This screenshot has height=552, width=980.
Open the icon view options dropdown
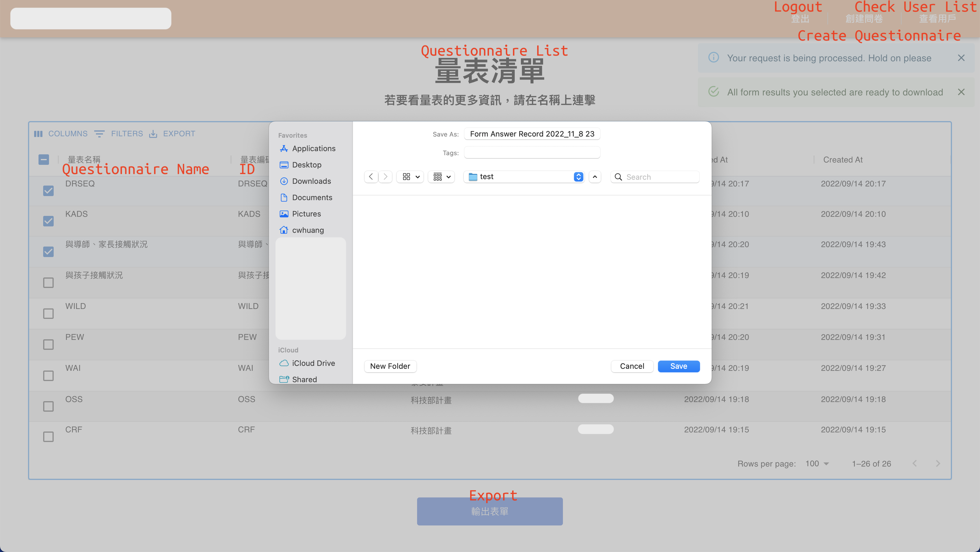point(410,177)
